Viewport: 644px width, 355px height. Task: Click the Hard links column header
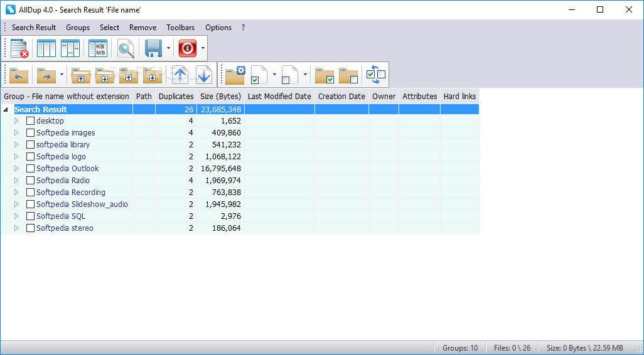[x=459, y=97]
